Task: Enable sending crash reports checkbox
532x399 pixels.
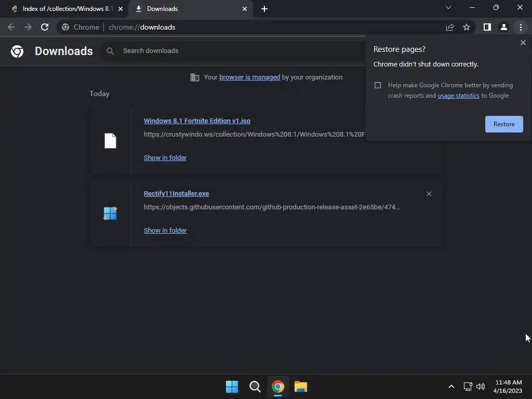Action: [378, 85]
